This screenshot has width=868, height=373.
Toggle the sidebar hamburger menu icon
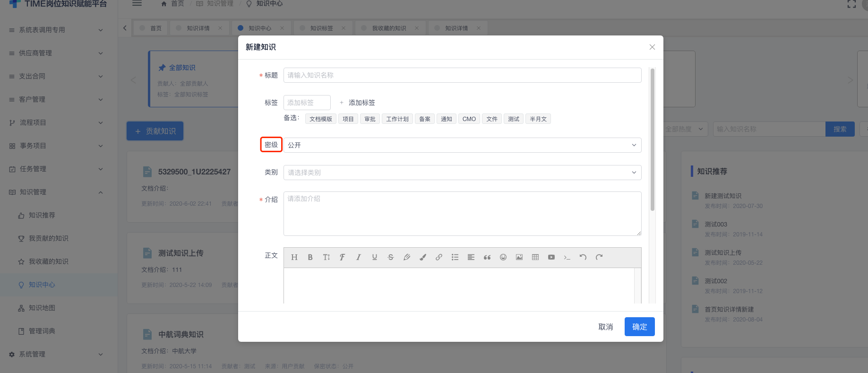coord(137,3)
